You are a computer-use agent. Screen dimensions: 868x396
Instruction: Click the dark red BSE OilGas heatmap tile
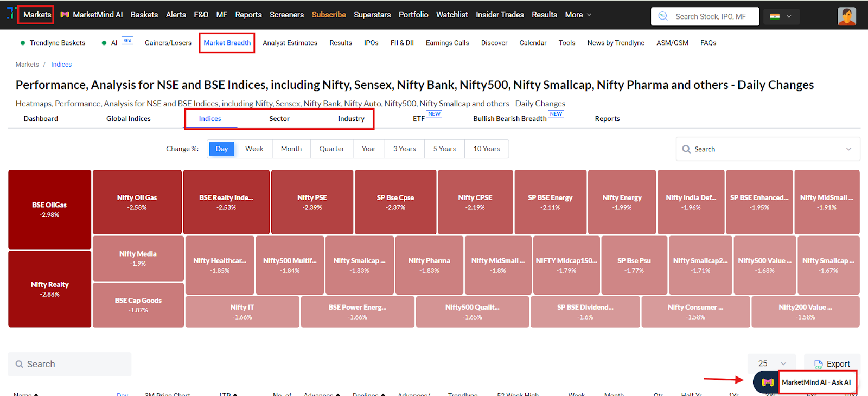49,209
